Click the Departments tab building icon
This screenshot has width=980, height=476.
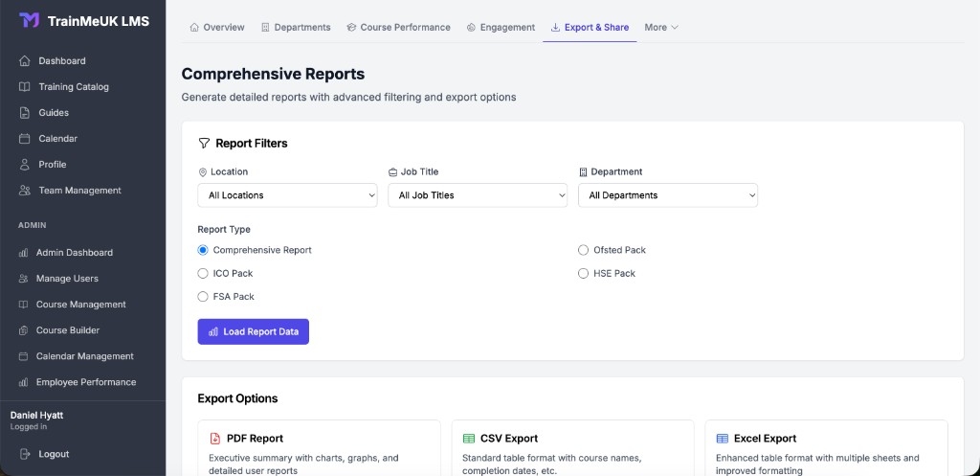[265, 28]
